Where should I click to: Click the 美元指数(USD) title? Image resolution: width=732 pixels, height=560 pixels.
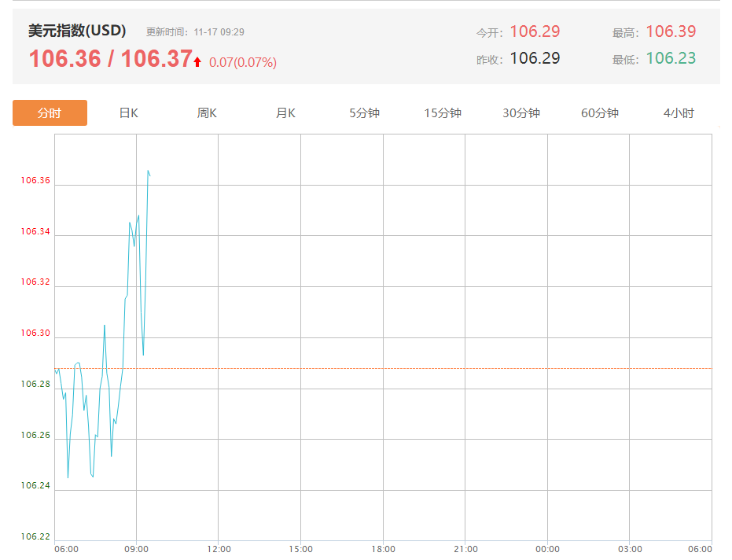pyautogui.click(x=77, y=31)
